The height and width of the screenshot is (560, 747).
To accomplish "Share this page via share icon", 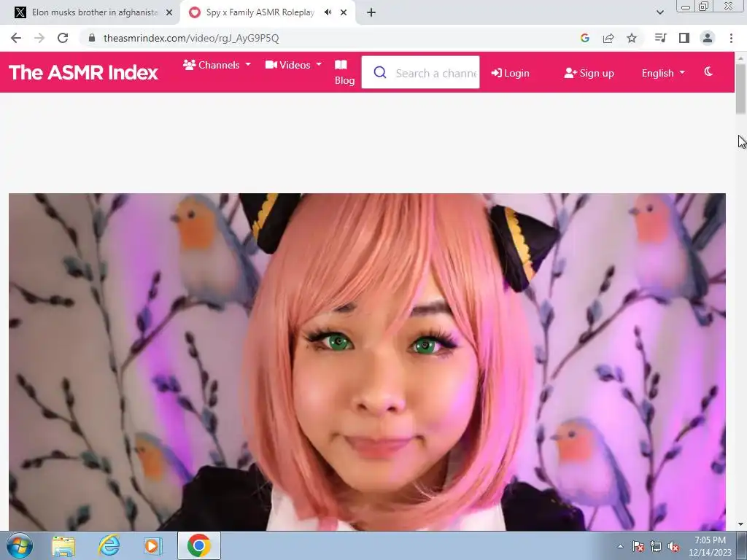I will 608,38.
